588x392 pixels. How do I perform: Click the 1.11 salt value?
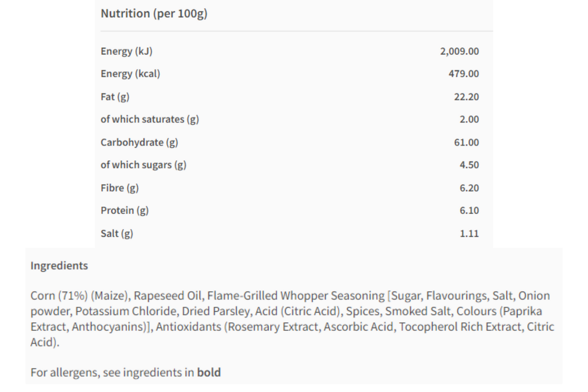click(469, 233)
